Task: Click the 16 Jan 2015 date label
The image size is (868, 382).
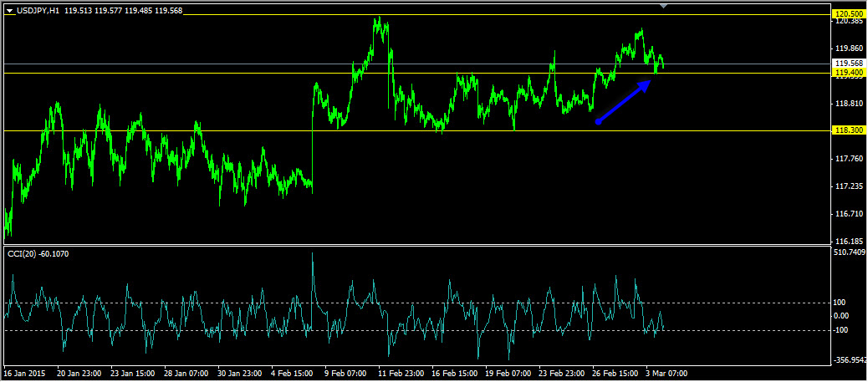Action: pyautogui.click(x=24, y=373)
